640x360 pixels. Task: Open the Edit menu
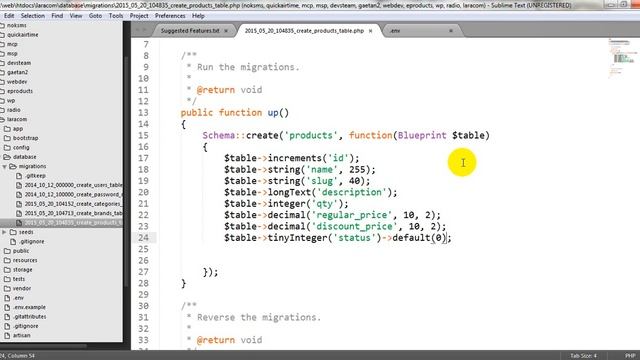click(9, 16)
